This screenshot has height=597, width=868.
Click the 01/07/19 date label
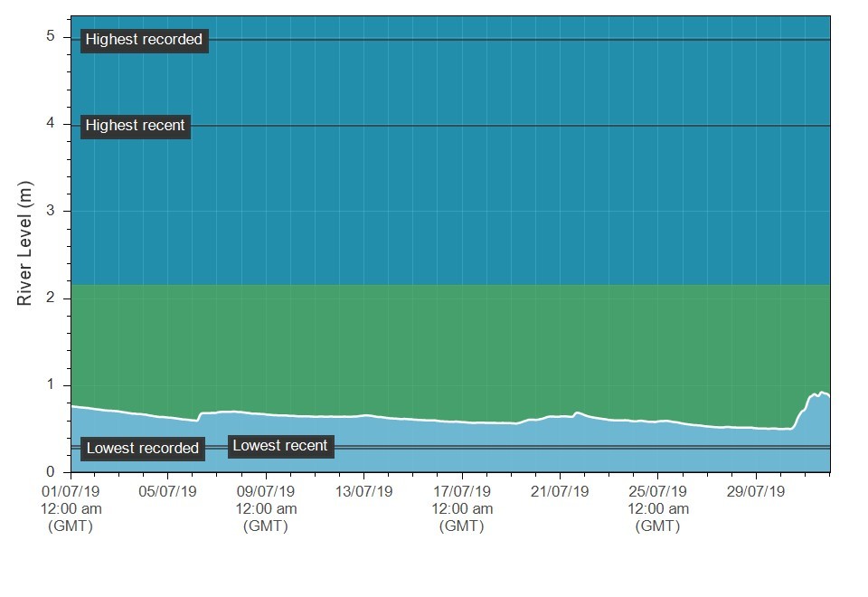pos(71,492)
